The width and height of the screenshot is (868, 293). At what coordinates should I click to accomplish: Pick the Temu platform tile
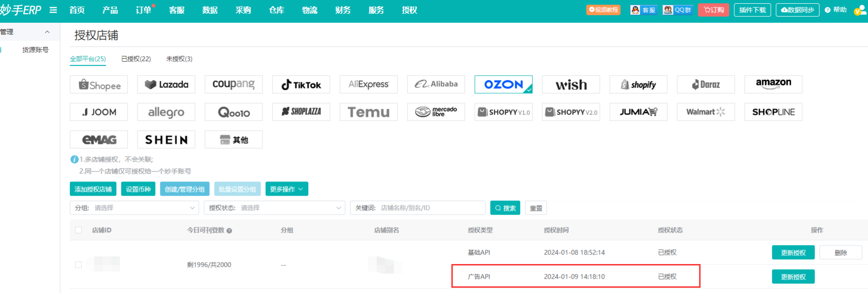tap(369, 112)
